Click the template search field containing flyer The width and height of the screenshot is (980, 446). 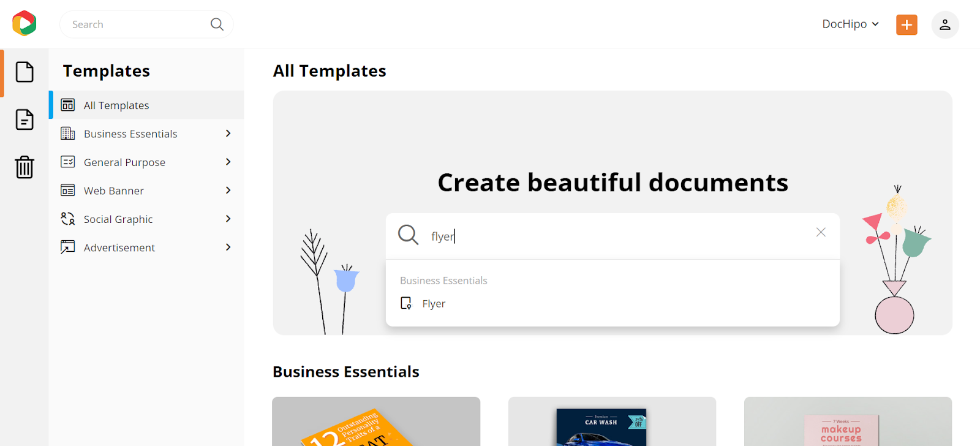click(x=612, y=236)
